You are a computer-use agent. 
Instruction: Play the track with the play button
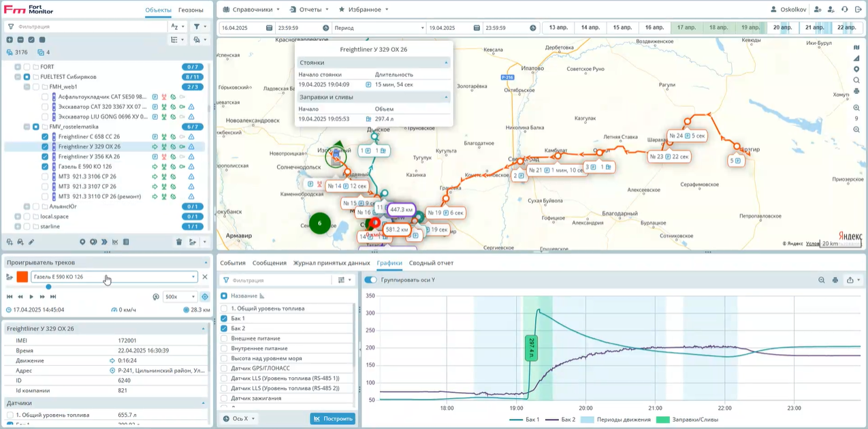[x=31, y=297]
